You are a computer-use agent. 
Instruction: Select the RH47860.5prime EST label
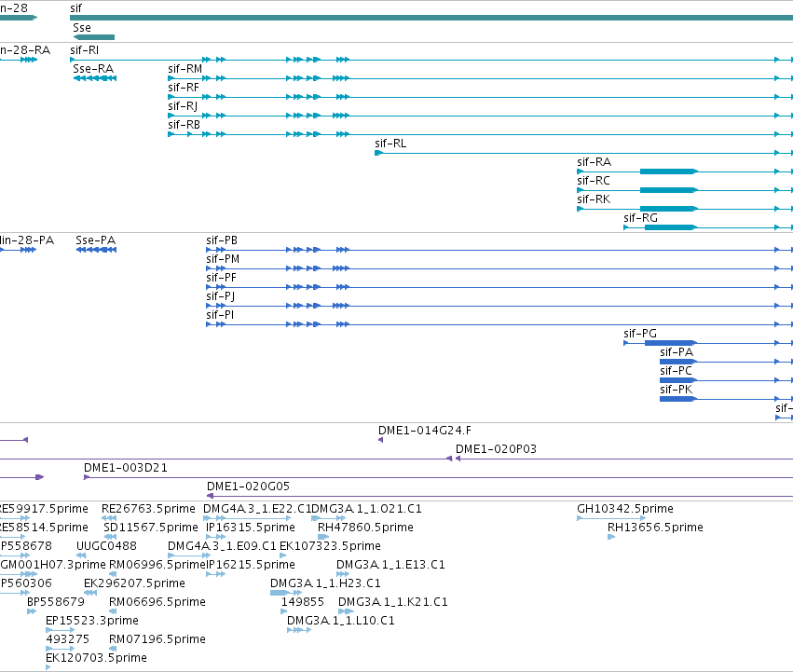[365, 528]
